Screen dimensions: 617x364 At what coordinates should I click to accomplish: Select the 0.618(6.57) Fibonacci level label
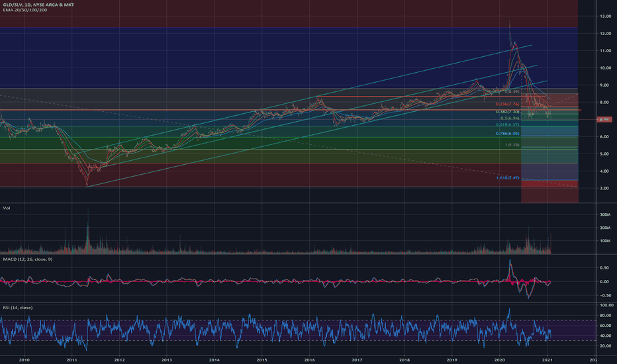pyautogui.click(x=508, y=124)
